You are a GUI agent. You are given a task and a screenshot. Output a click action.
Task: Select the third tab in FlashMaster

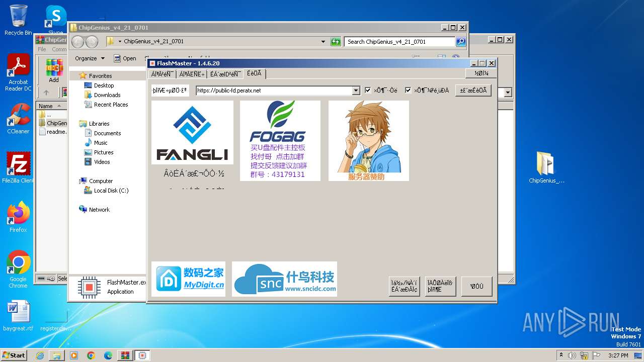[225, 74]
